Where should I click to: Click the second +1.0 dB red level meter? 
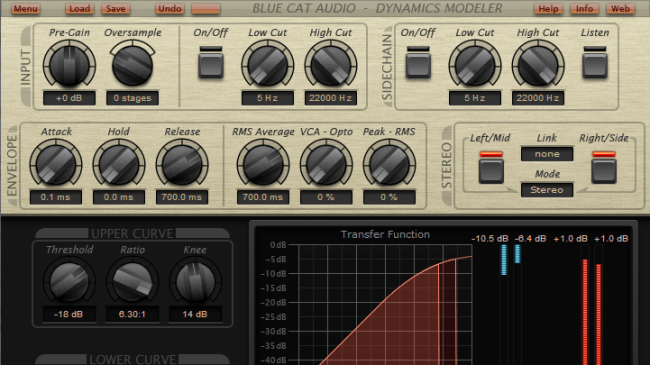[x=598, y=305]
